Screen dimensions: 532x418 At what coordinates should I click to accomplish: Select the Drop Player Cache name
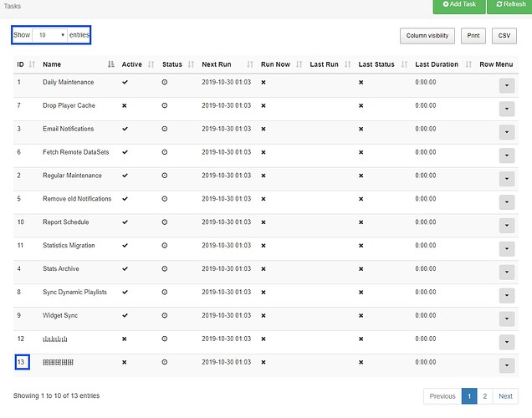pyautogui.click(x=69, y=105)
